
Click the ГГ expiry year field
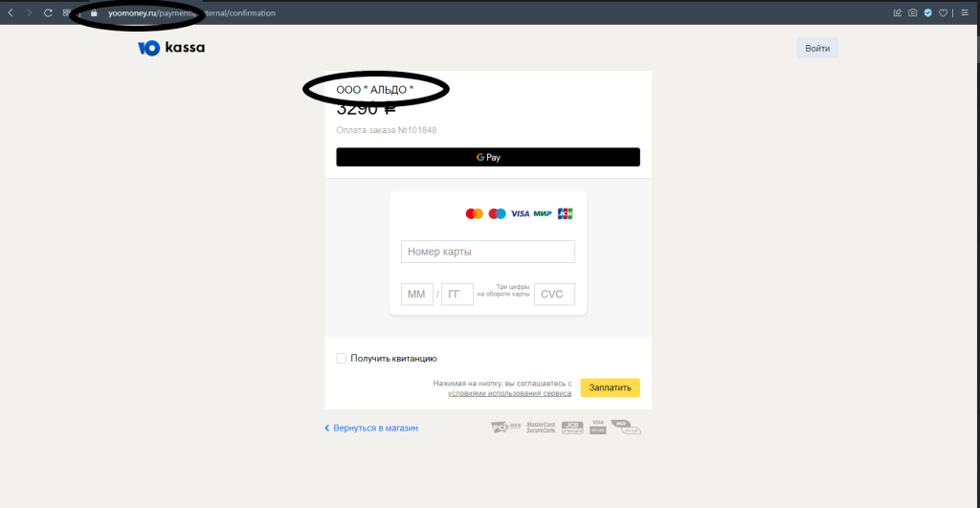click(457, 295)
